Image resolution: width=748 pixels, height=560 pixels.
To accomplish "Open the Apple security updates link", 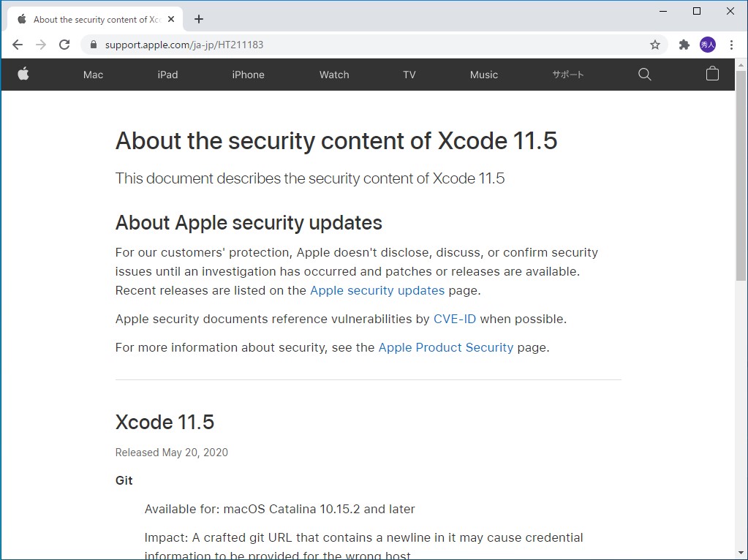I will tap(377, 290).
